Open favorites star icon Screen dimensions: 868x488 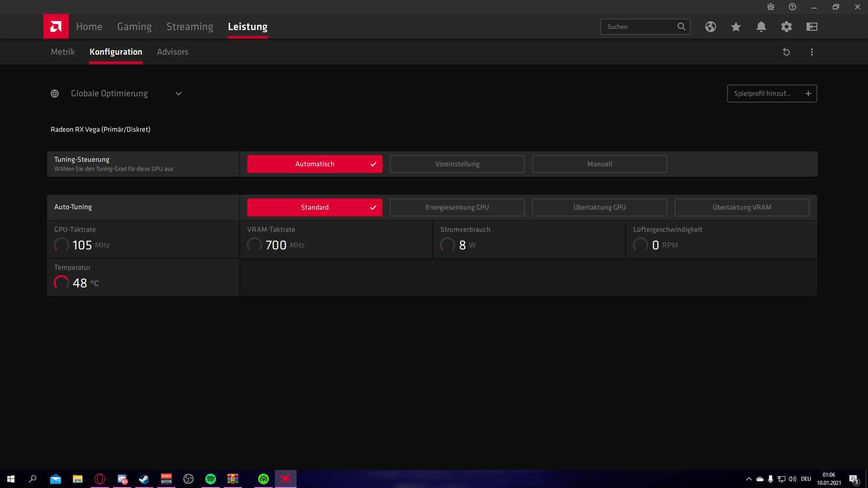[x=736, y=27]
